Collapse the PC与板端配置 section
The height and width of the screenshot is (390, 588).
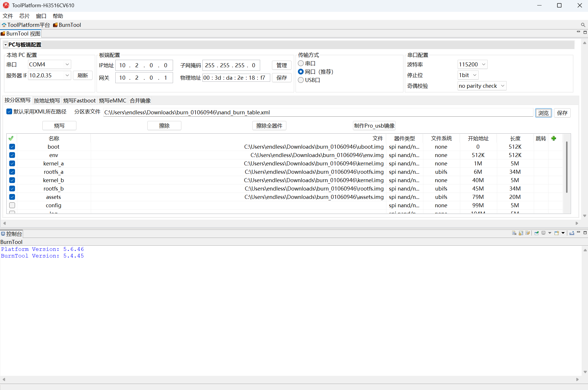(x=5, y=45)
